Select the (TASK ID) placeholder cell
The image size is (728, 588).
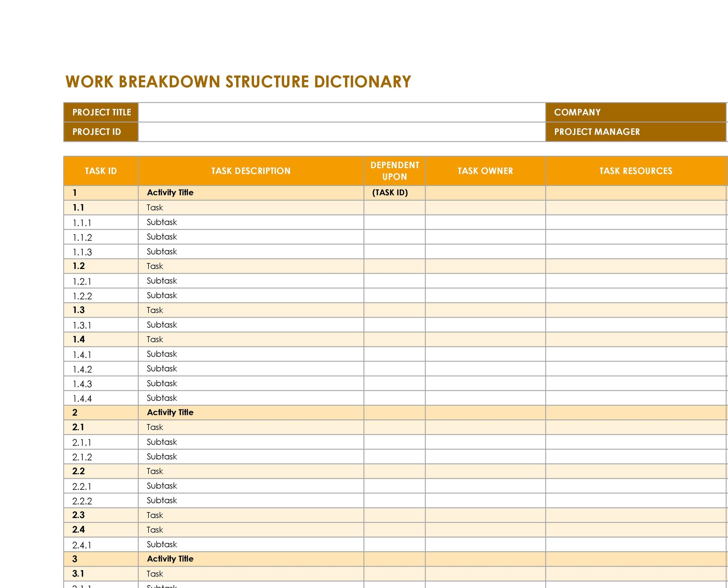[390, 192]
